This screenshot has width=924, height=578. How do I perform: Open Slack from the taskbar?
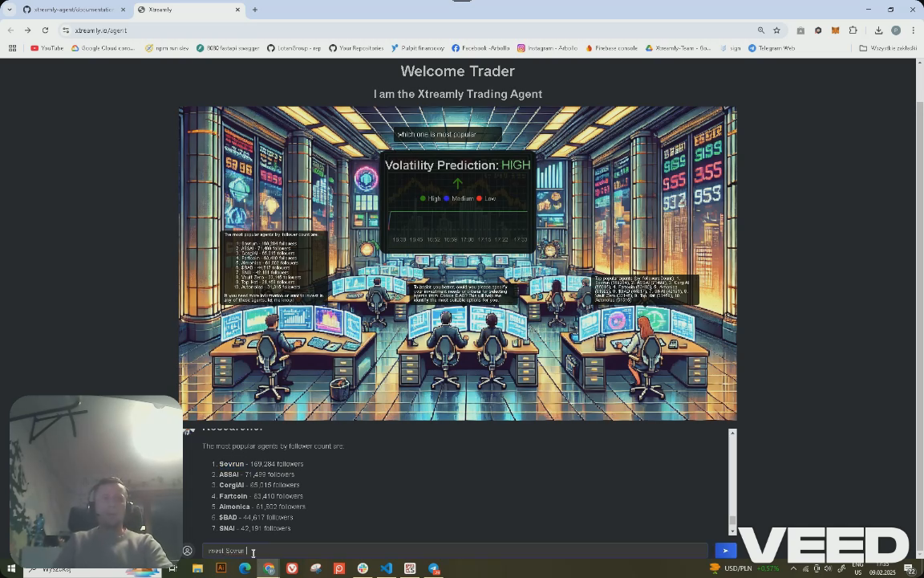(363, 568)
